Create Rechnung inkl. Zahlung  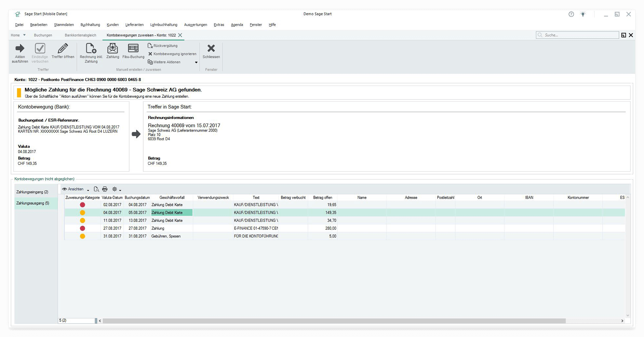tap(91, 53)
